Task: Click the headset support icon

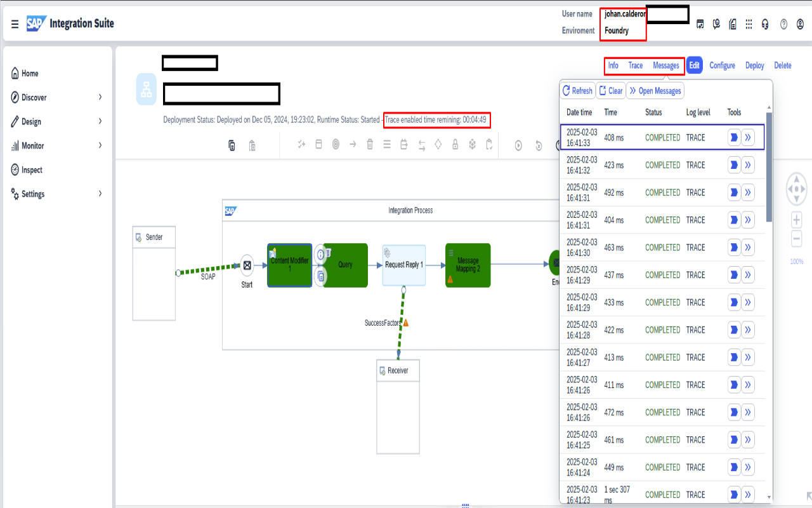Action: coord(765,24)
